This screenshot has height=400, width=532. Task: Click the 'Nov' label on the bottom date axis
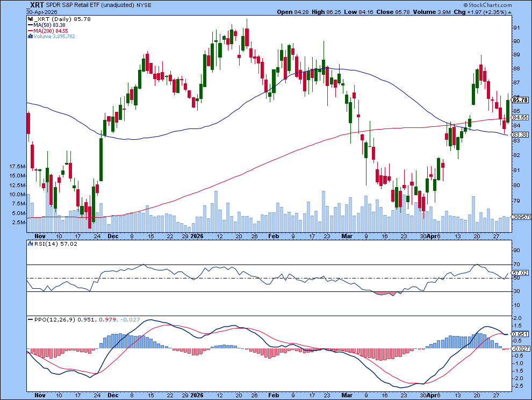tap(40, 395)
